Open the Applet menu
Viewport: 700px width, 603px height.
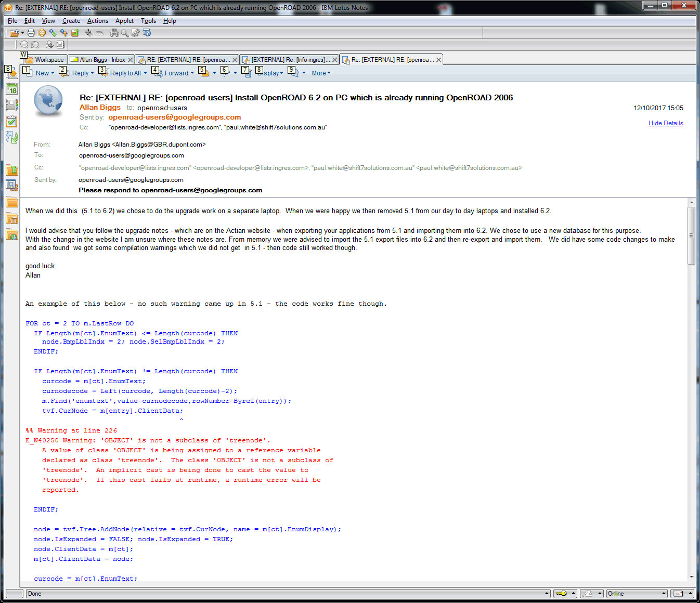(x=124, y=21)
